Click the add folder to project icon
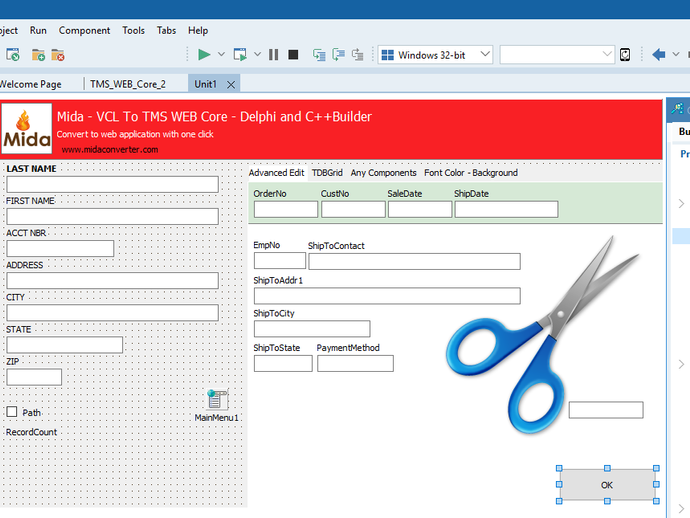690x518 pixels. coord(38,55)
